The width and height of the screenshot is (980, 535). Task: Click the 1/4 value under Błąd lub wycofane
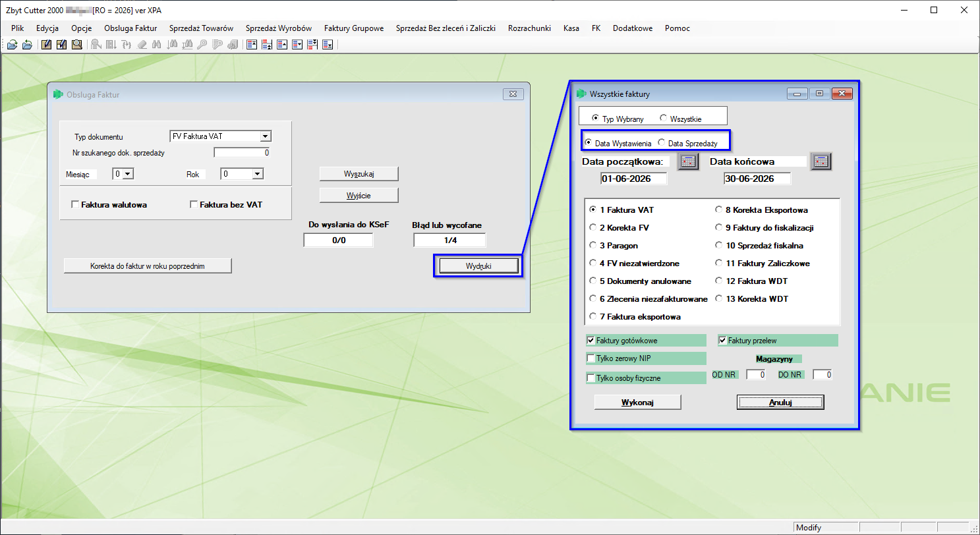(x=450, y=240)
